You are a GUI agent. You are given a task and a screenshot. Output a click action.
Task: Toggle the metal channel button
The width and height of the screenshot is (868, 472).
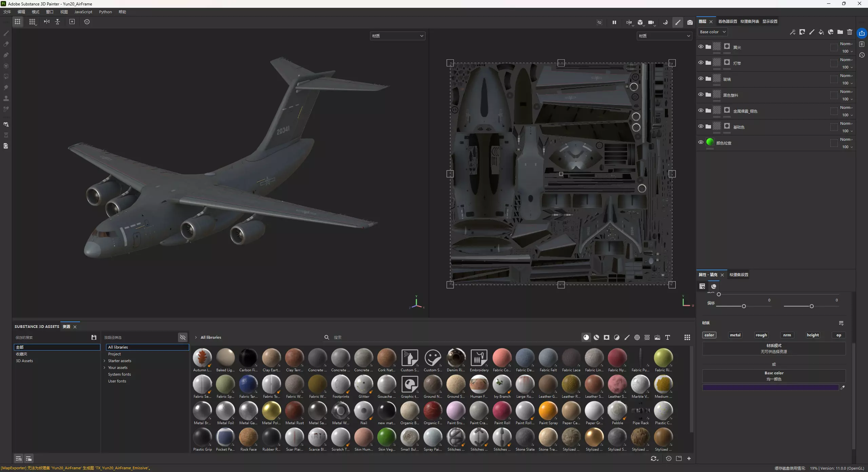tap(735, 335)
